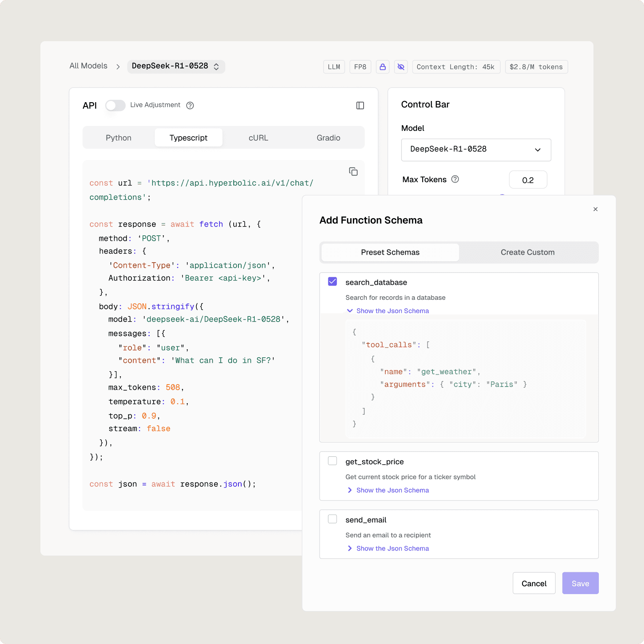Viewport: 644px width, 644px height.
Task: Toggle the API sidebar panel layout icon
Action: point(360,105)
